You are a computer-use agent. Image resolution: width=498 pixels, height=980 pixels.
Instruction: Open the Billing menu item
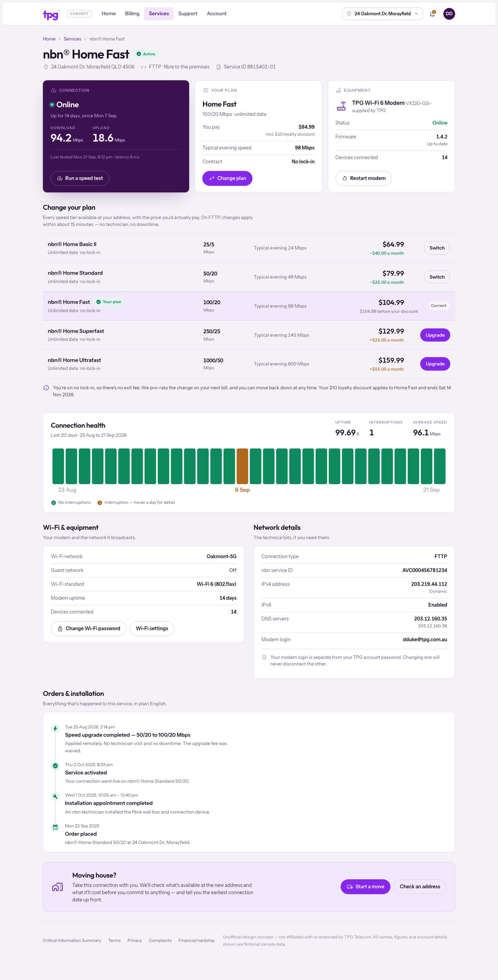point(132,14)
